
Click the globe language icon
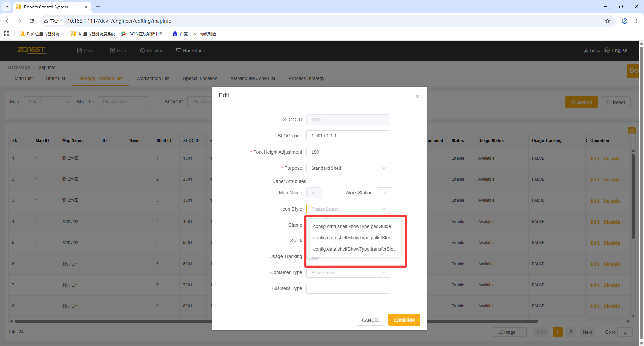(607, 50)
